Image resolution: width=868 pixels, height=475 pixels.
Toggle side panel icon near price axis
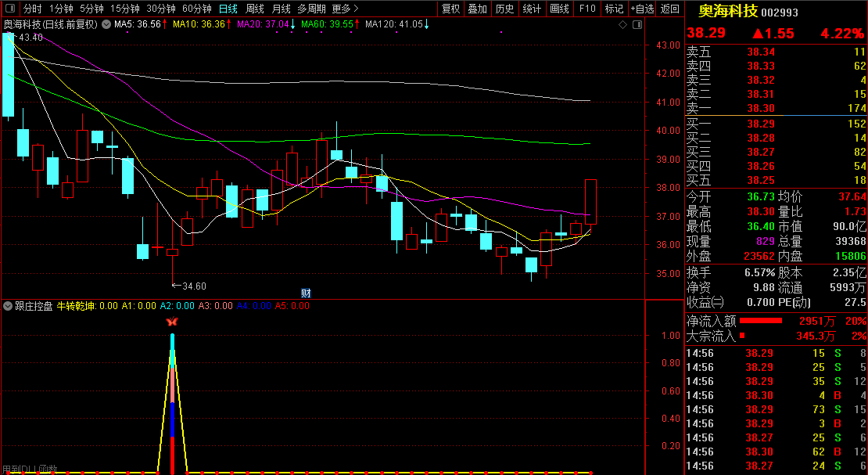(636, 24)
